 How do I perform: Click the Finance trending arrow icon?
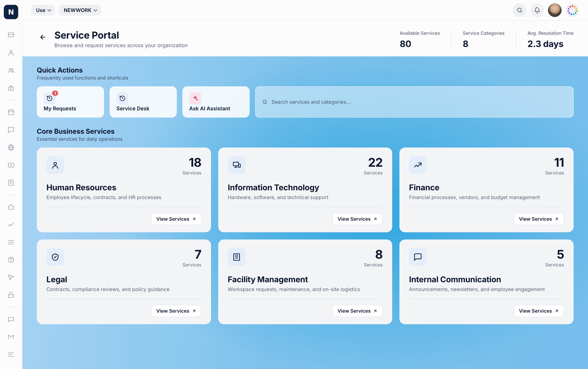[418, 165]
